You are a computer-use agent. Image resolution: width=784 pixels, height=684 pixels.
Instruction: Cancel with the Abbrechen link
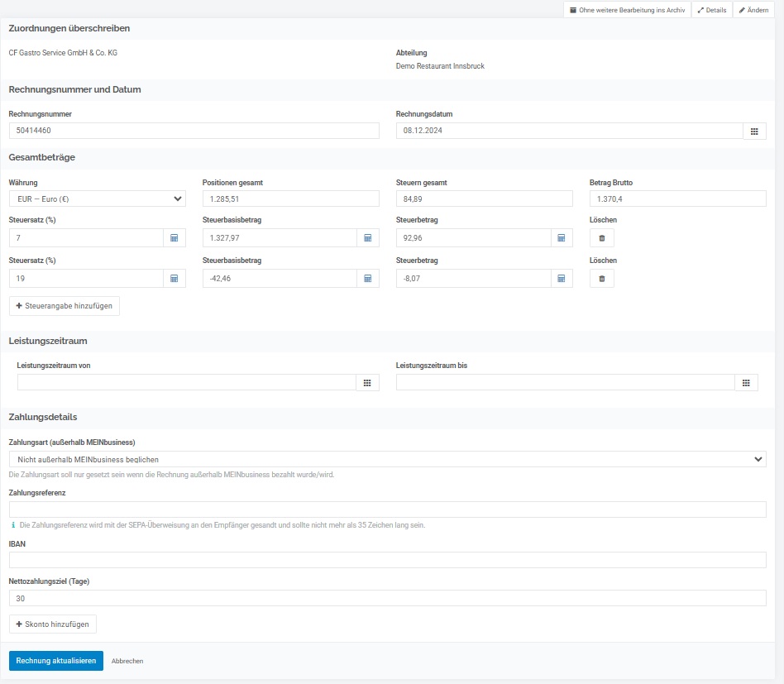(127, 661)
